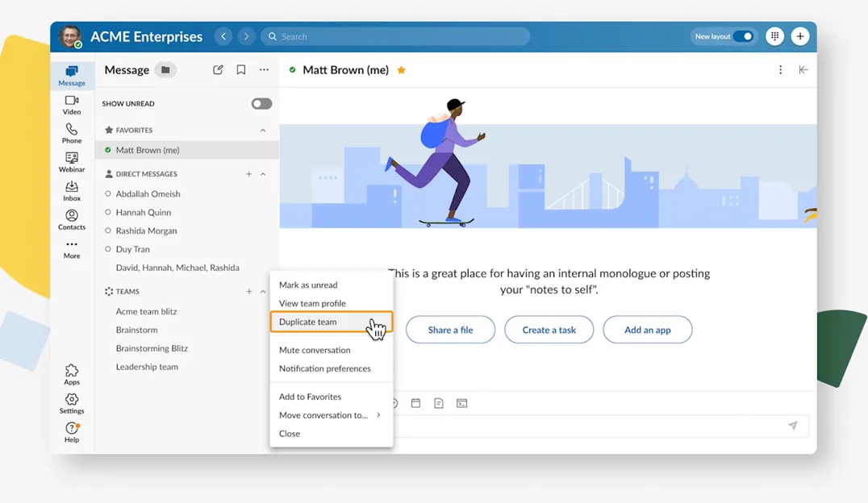Open the Leadership team conversation
Screen dimensions: 868x503
point(147,367)
